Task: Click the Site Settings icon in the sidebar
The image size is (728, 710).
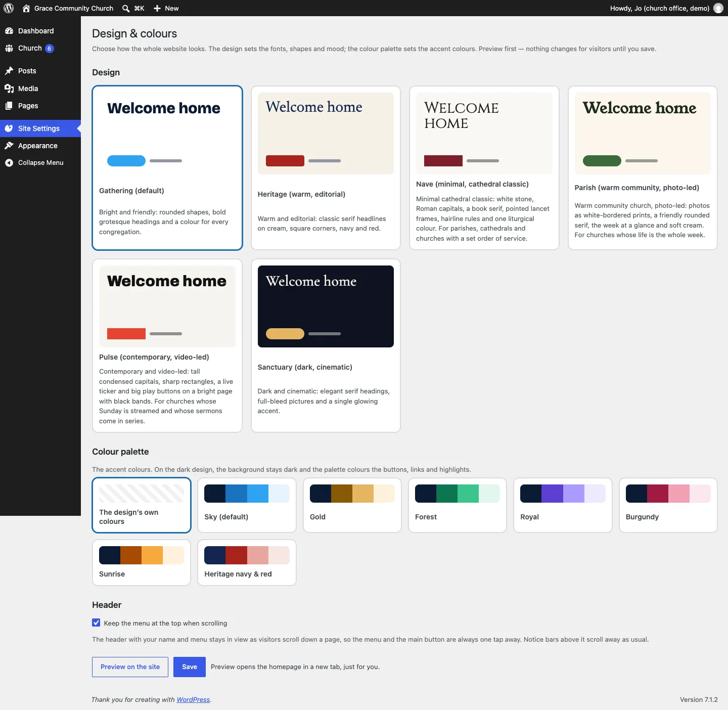Action: tap(9, 128)
